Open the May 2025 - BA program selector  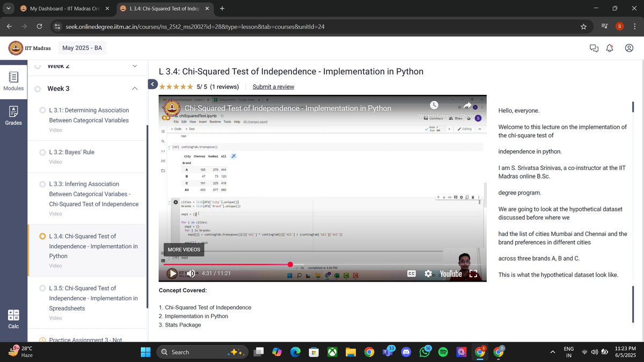[x=82, y=48]
